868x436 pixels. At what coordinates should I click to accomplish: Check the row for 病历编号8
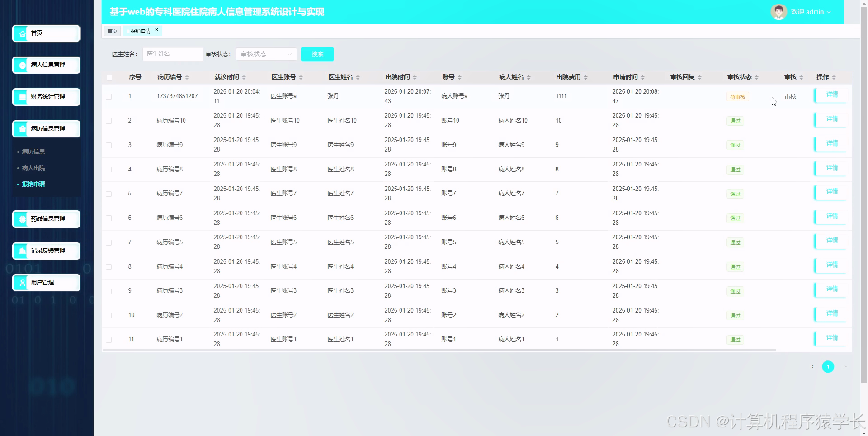(109, 170)
